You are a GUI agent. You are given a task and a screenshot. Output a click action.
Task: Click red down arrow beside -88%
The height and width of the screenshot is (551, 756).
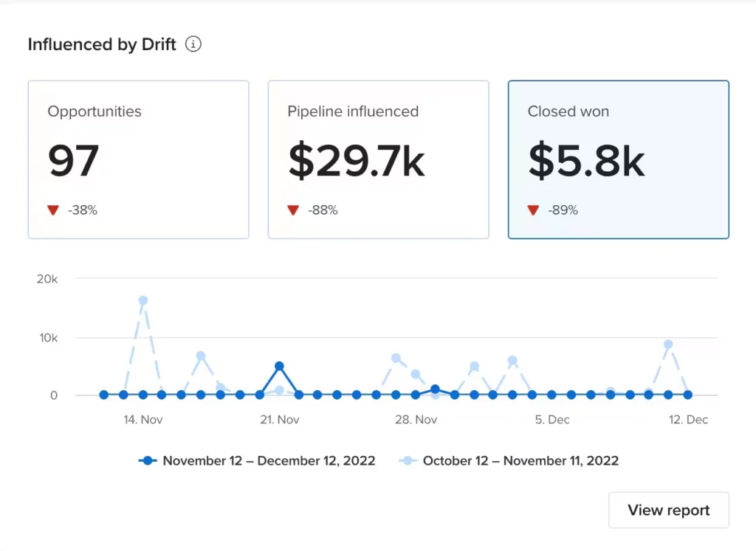coord(293,210)
